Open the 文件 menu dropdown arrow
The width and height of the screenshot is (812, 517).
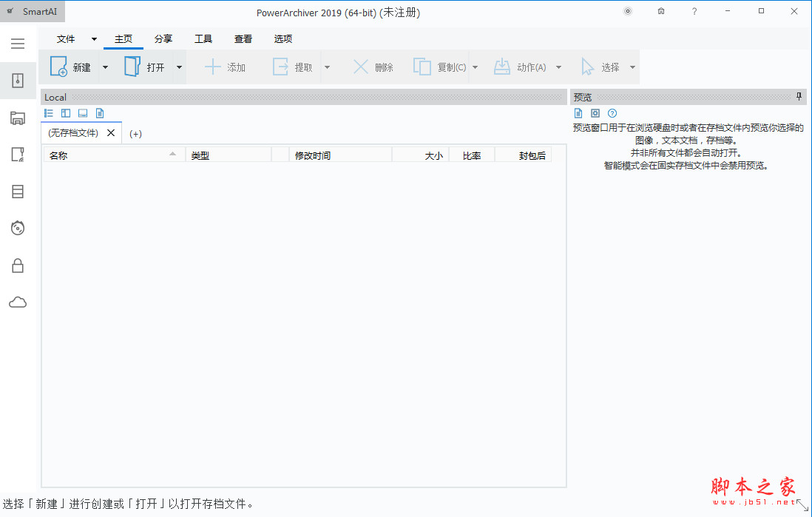point(94,39)
